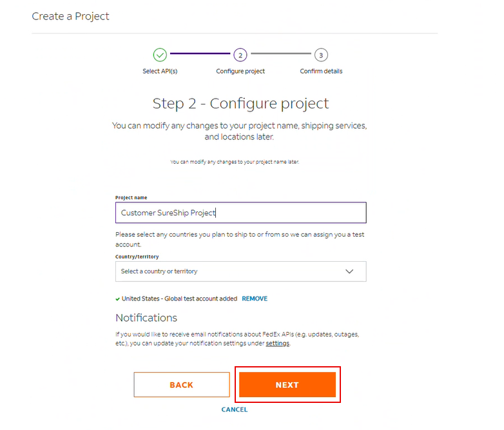504x430 pixels.
Task: Click the gray progress line between steps 2 and 3
Action: pos(280,54)
